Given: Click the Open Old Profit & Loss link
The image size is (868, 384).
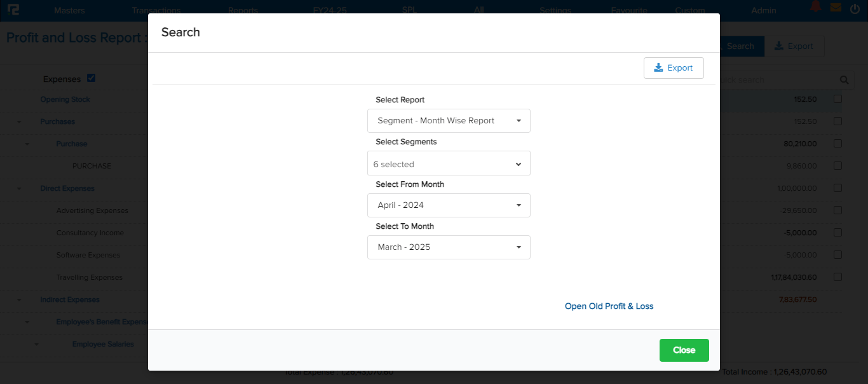Looking at the screenshot, I should tap(609, 306).
